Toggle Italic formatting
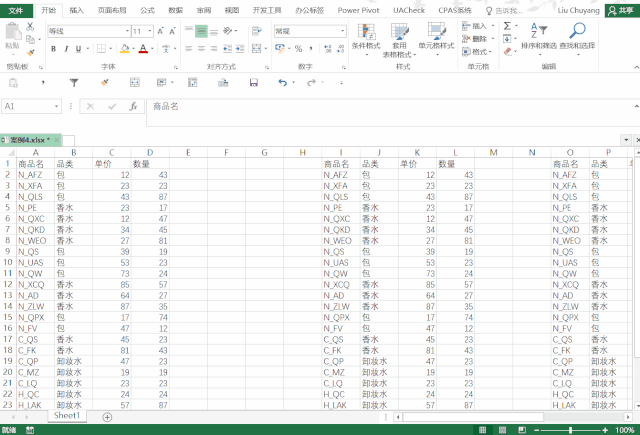 (x=66, y=49)
